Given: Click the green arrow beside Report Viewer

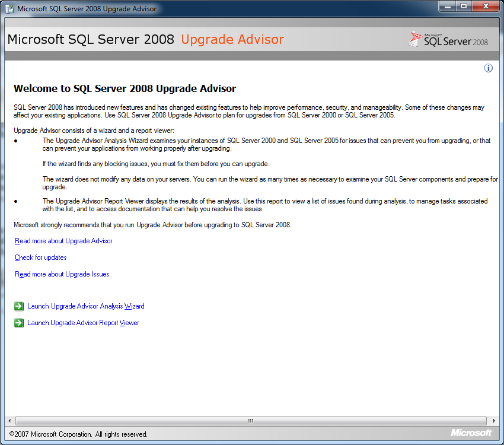Looking at the screenshot, I should click(x=18, y=322).
